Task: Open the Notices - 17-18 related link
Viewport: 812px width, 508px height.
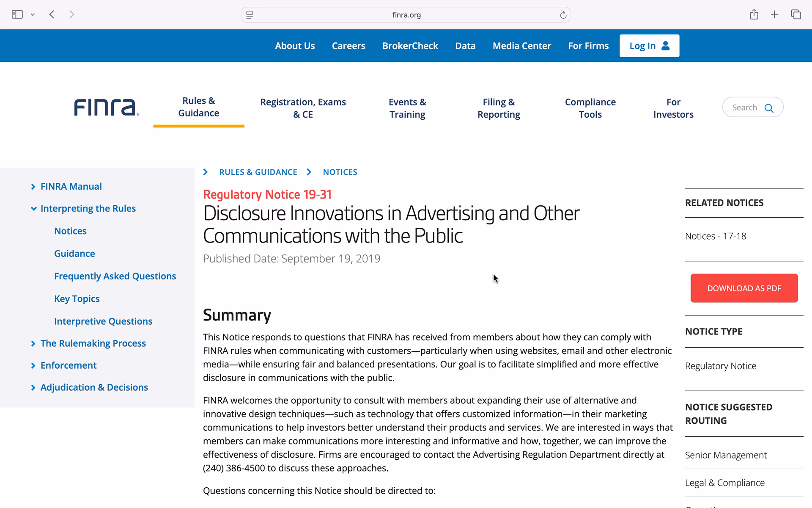Action: pos(715,236)
